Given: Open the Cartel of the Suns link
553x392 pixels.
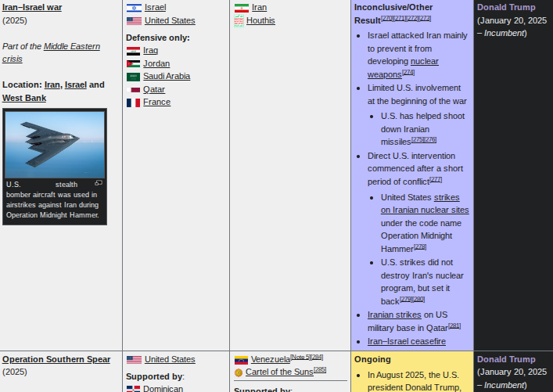Looking at the screenshot, I should [x=279, y=372].
